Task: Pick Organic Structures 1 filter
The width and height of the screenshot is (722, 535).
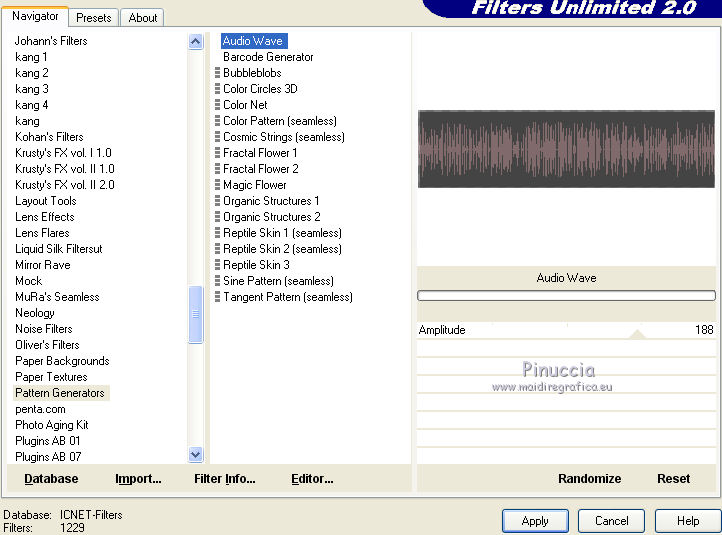Action: pos(271,201)
